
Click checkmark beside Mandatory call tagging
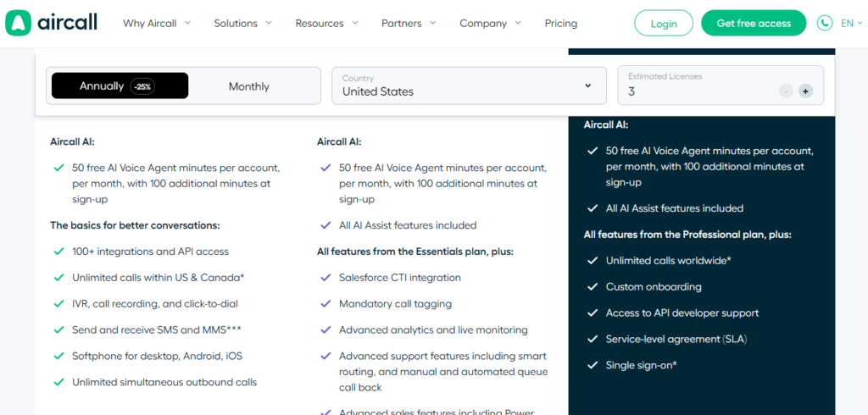click(x=325, y=304)
